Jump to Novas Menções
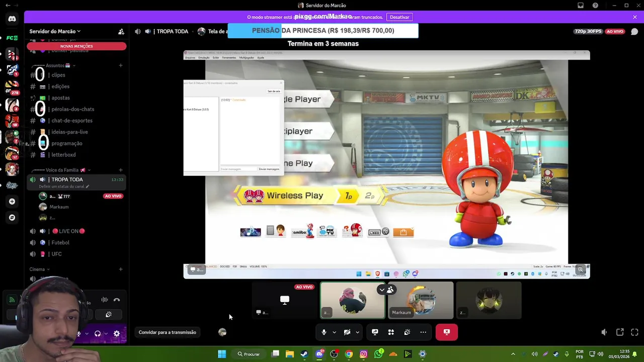 click(76, 46)
